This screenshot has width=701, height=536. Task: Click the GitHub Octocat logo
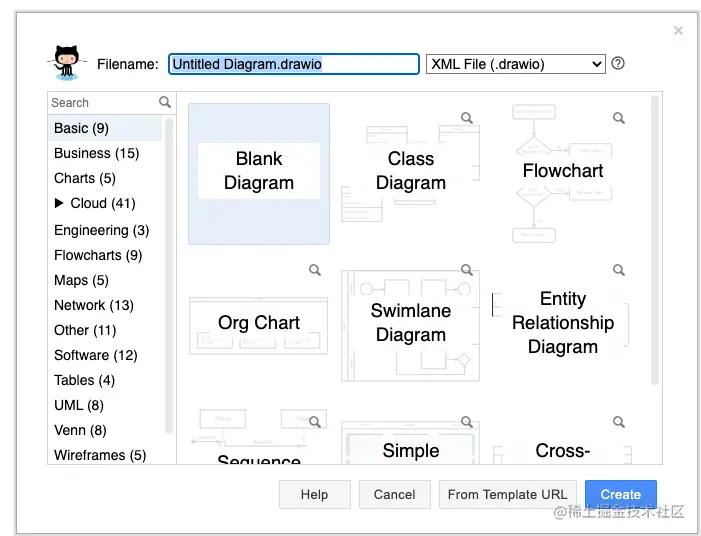(68, 62)
